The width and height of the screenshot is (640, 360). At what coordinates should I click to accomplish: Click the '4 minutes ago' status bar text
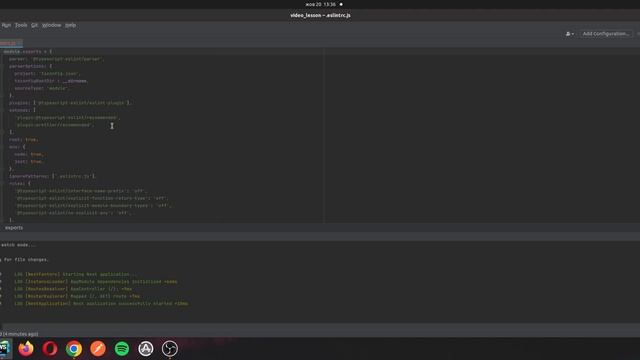point(20,334)
